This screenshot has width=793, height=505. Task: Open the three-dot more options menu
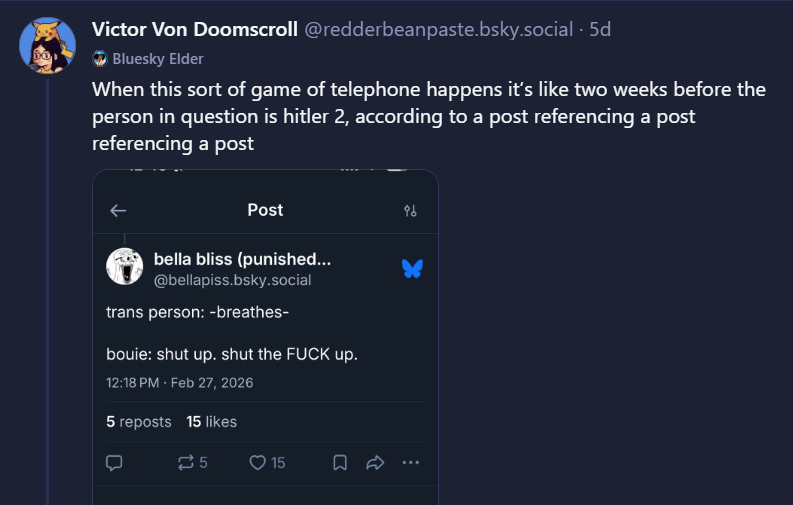(411, 463)
